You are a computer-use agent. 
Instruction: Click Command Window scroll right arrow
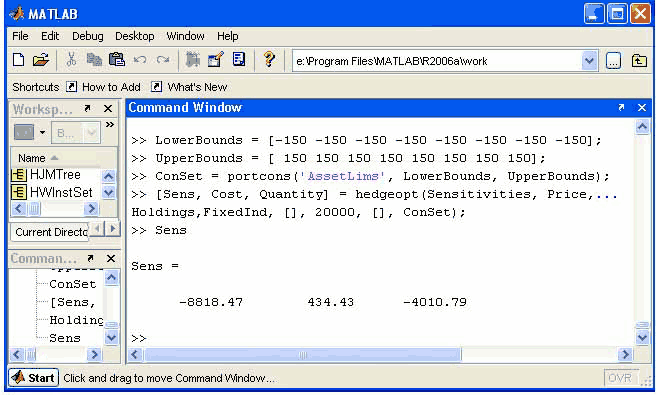[625, 355]
